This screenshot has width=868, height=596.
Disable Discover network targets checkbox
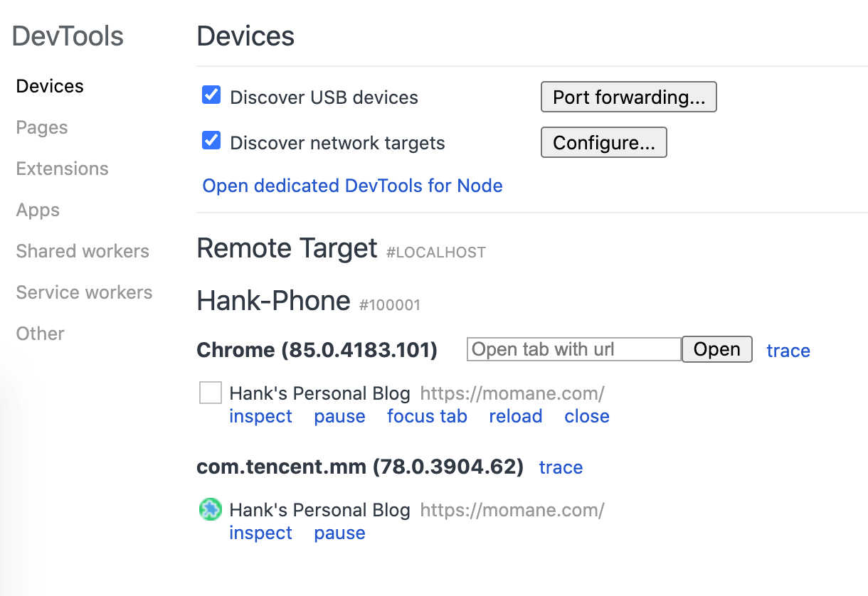click(211, 141)
